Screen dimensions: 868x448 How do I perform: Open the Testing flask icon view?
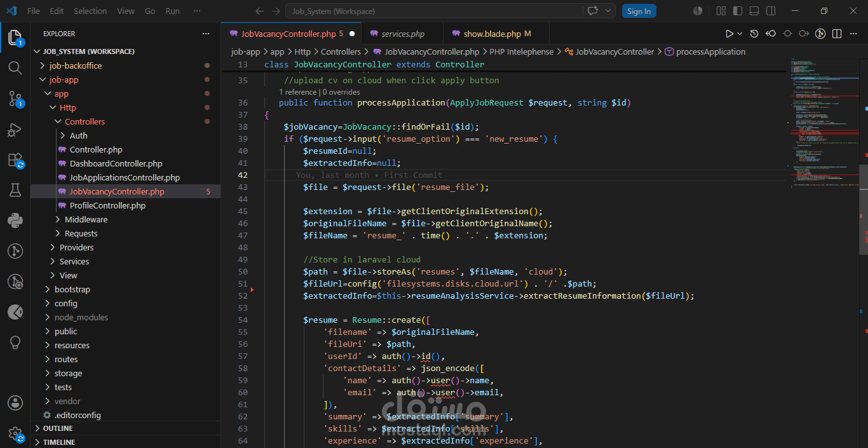point(15,190)
